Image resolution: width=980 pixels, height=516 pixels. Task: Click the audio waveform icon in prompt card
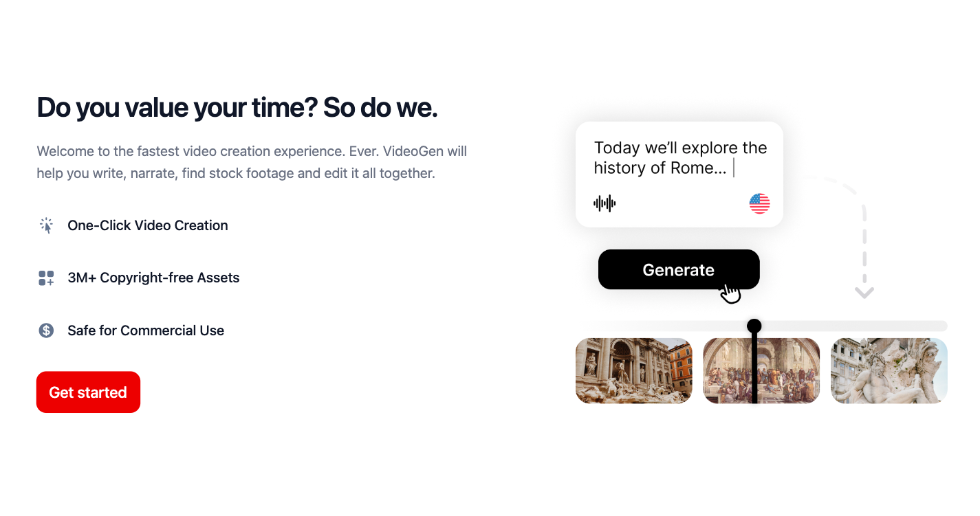(605, 203)
